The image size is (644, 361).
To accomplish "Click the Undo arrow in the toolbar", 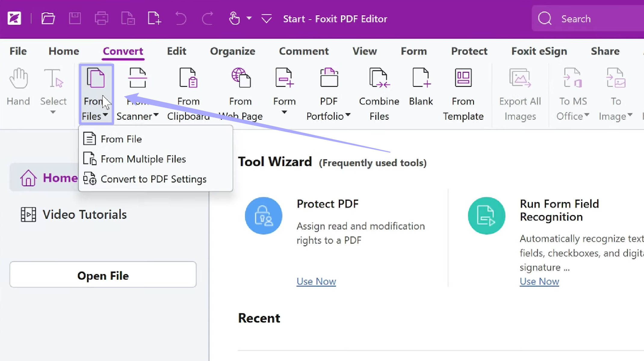I will click(181, 19).
